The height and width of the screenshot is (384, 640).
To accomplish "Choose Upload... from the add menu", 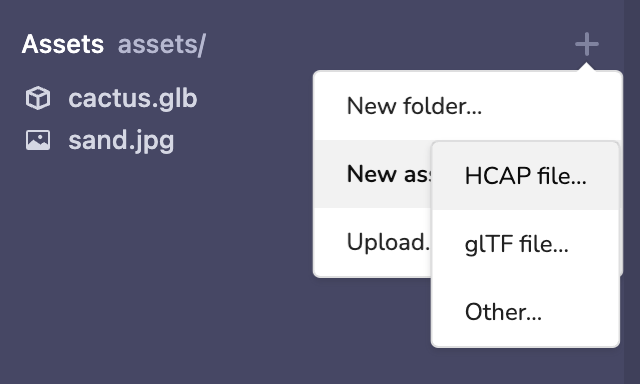I will [x=388, y=242].
